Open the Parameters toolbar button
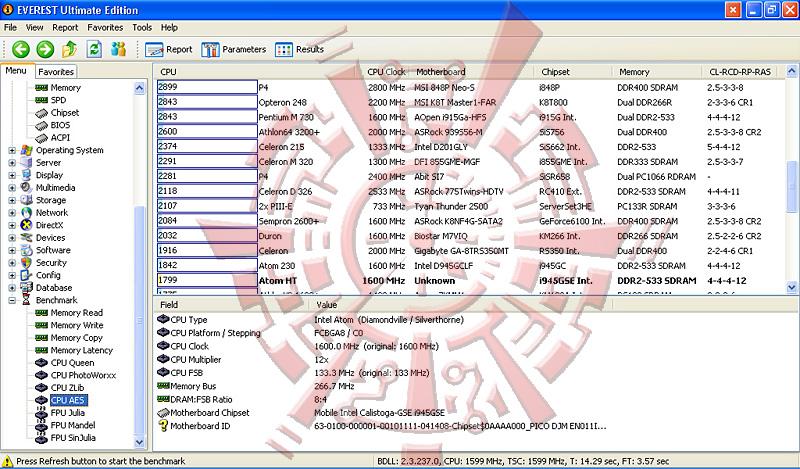 (x=234, y=50)
